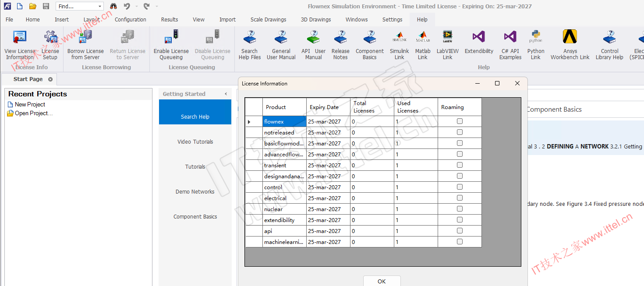Open the Python Link help
This screenshot has height=286, width=644.
pos(536,45)
